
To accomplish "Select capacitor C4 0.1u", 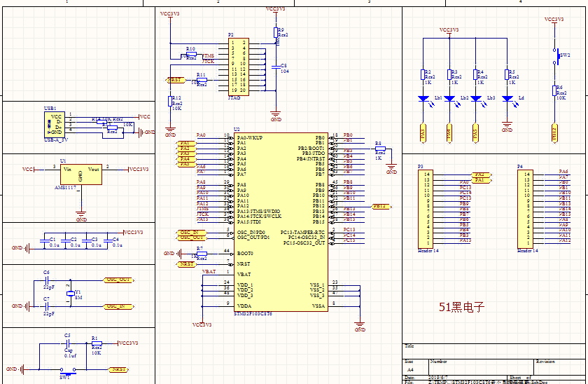I will click(107, 240).
